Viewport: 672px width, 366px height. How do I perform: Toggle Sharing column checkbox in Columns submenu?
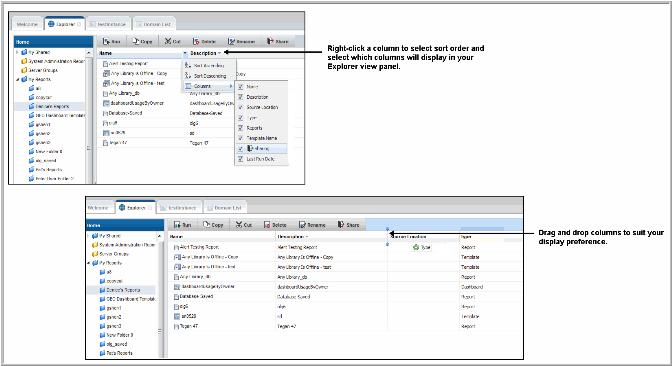(240, 148)
